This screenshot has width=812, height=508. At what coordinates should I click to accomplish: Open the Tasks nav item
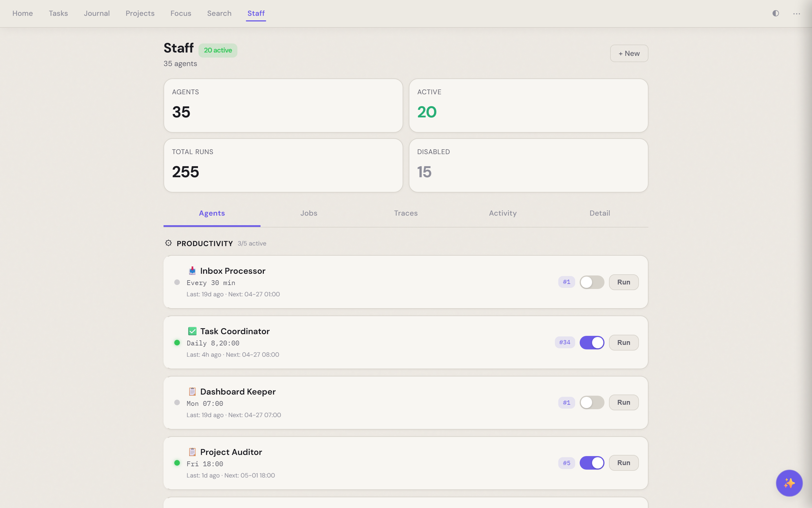click(58, 14)
